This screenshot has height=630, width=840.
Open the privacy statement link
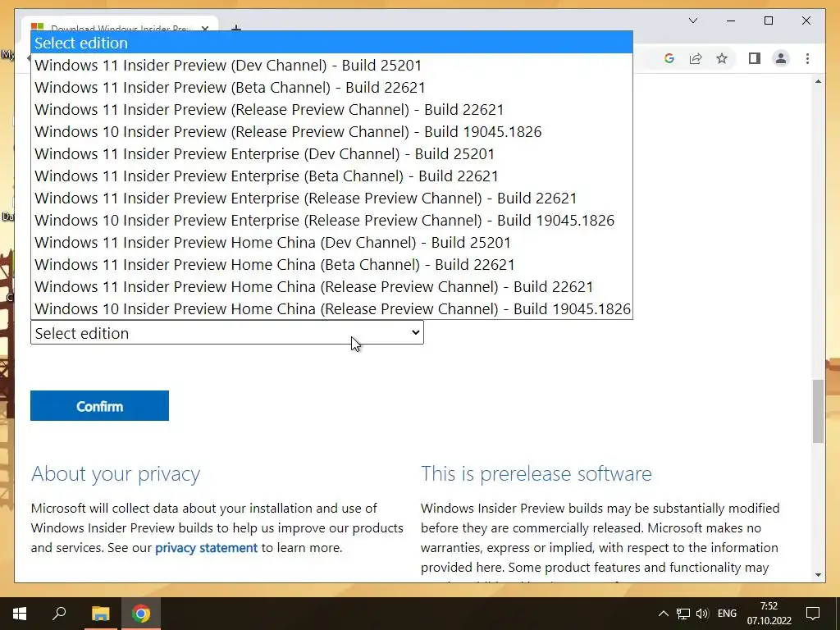click(x=206, y=547)
